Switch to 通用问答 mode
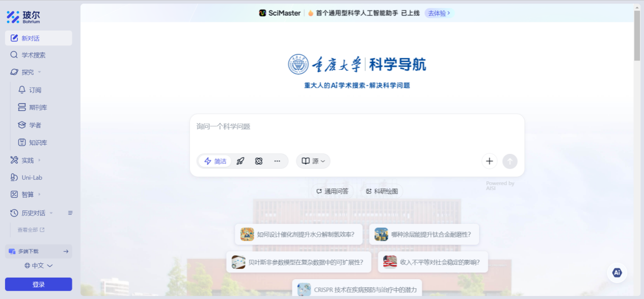The height and width of the screenshot is (299, 644). point(332,192)
